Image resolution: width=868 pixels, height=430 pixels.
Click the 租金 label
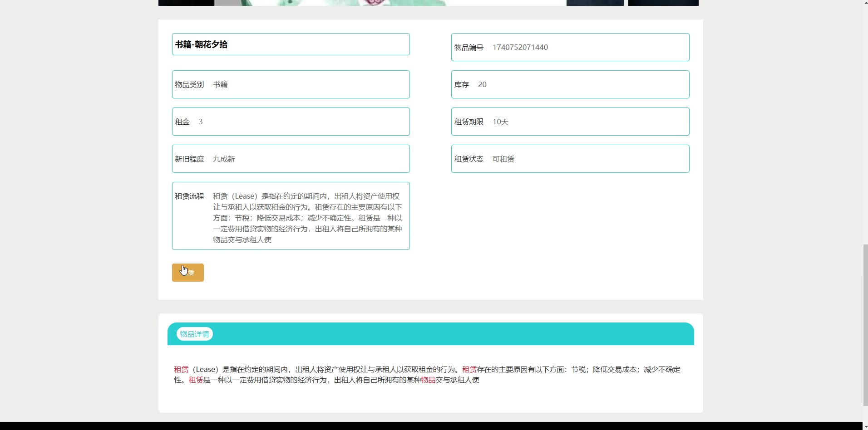click(x=182, y=122)
